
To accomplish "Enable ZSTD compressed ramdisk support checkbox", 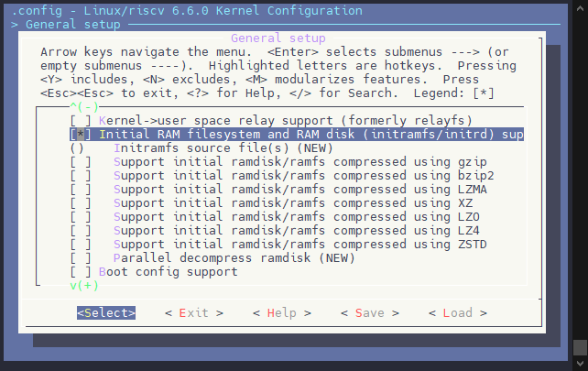I will point(81,244).
